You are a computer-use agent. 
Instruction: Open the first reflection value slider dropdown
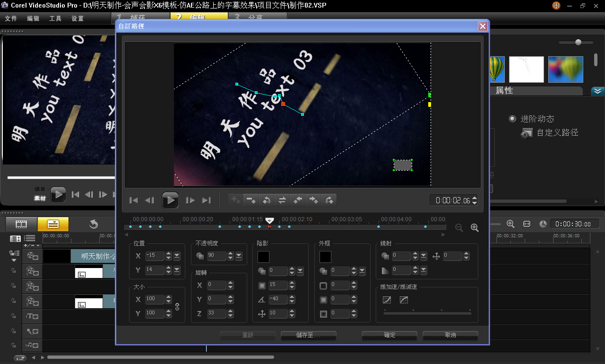pyautogui.click(x=423, y=256)
